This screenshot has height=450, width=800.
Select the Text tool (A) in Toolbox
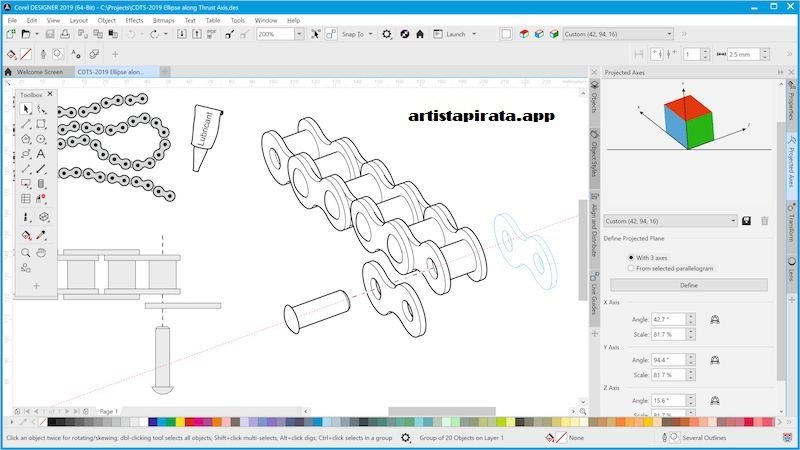(41, 154)
